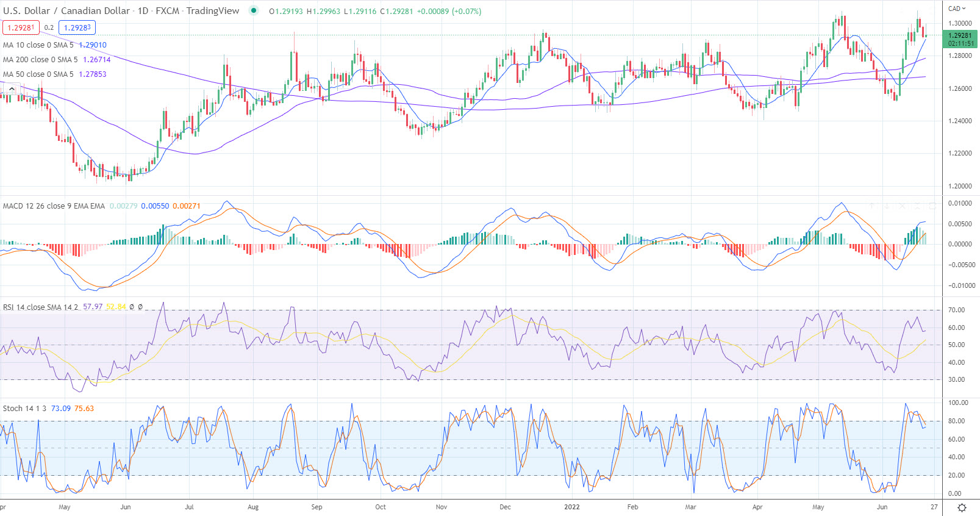Viewport: 980px width, 516px height.
Task: Click the 2022 label on time axis
Action: point(572,507)
